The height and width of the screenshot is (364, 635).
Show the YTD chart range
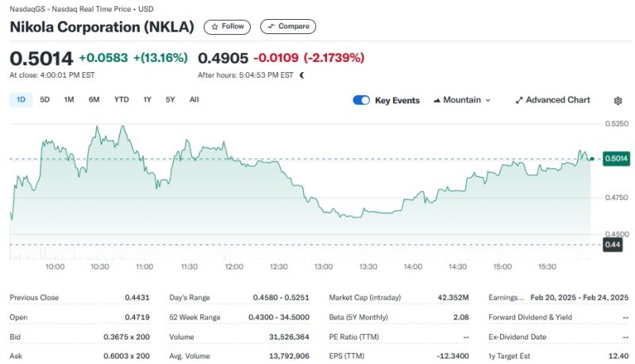121,100
